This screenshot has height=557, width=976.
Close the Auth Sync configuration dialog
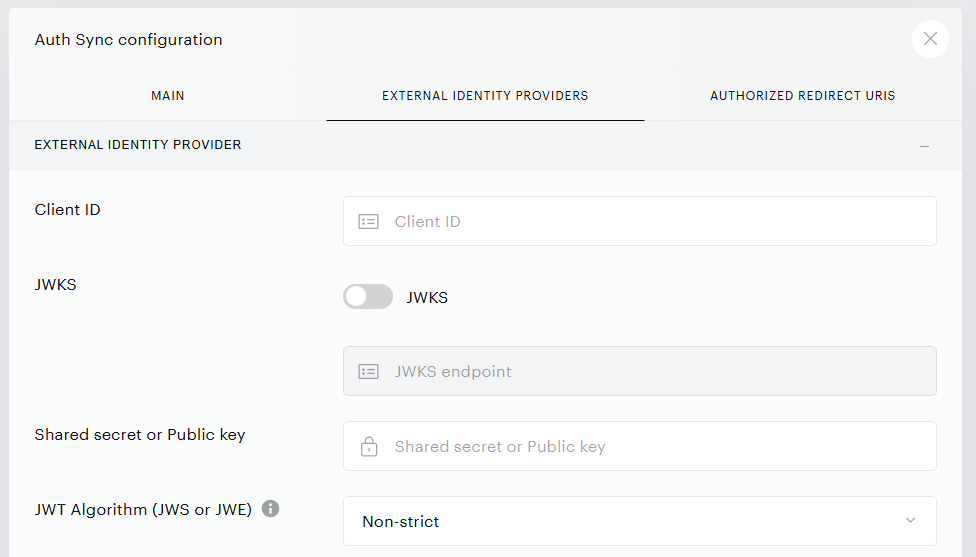point(930,39)
